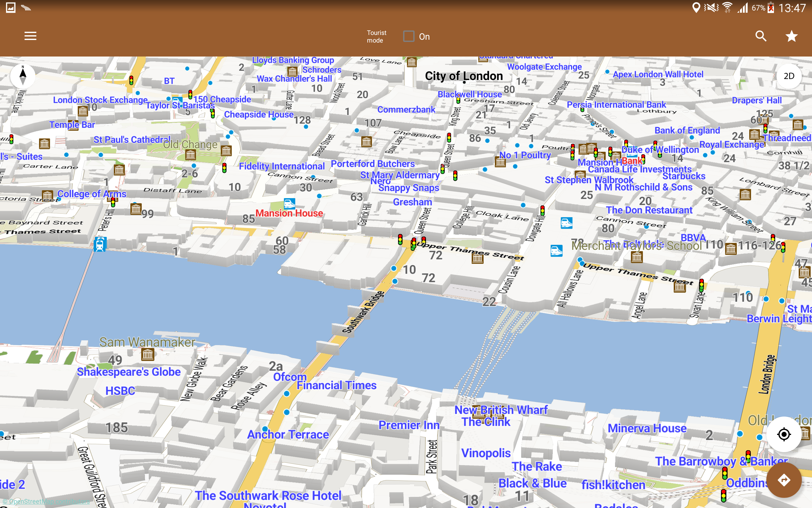Viewport: 812px width, 508px height.
Task: Tap the Anchor Terrace label
Action: (288, 434)
